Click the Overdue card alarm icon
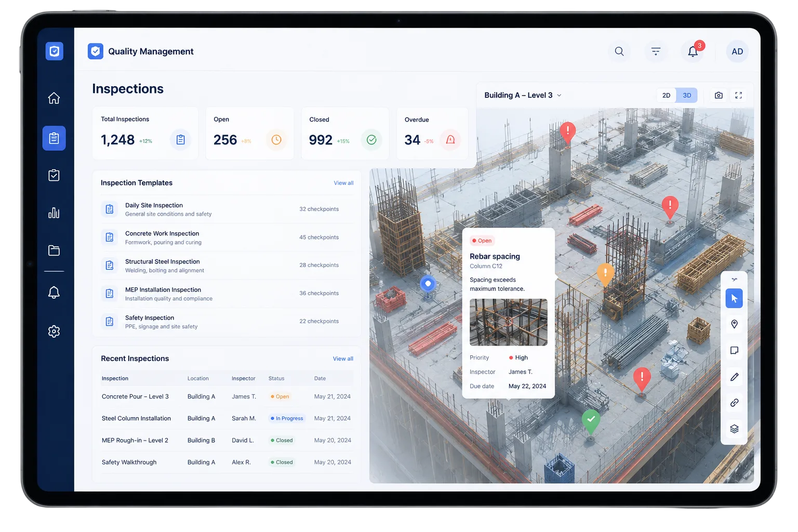The width and height of the screenshot is (798, 532). click(x=450, y=140)
